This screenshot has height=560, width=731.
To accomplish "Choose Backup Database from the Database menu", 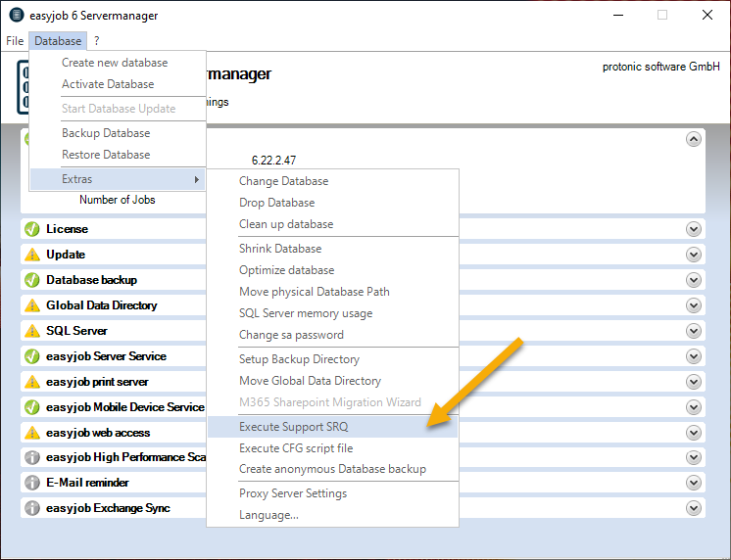I will (x=106, y=133).
